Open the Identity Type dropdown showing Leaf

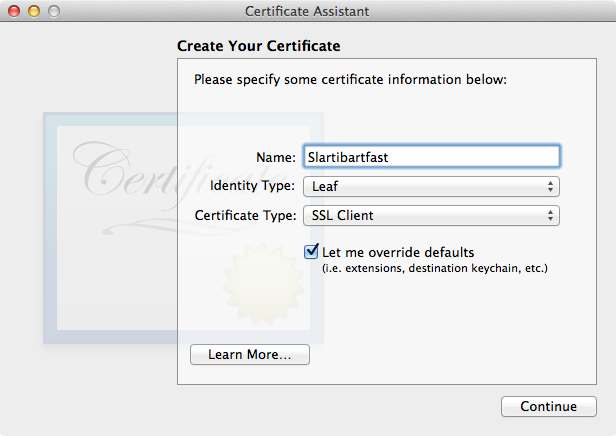[x=431, y=186]
